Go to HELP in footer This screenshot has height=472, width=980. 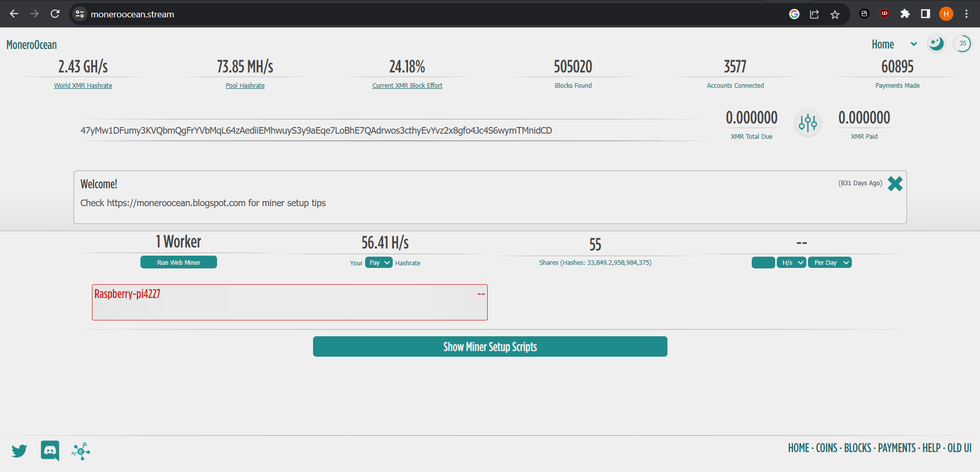pos(931,448)
